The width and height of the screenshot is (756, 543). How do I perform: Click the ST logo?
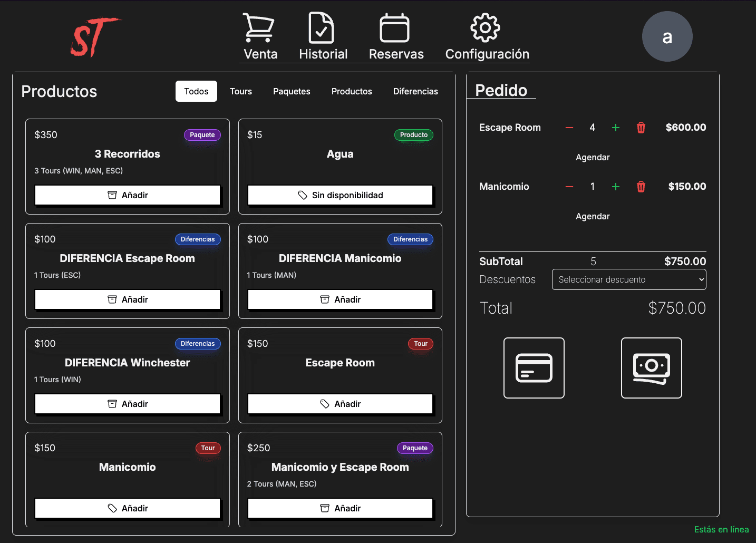[95, 36]
